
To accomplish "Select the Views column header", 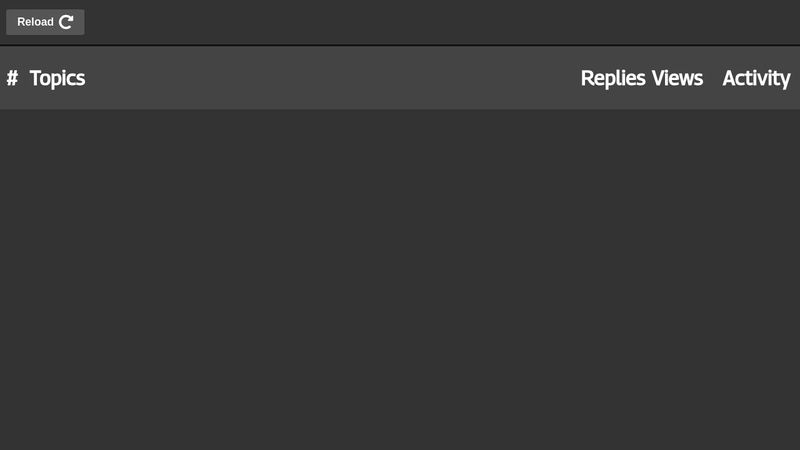I will 677,78.
